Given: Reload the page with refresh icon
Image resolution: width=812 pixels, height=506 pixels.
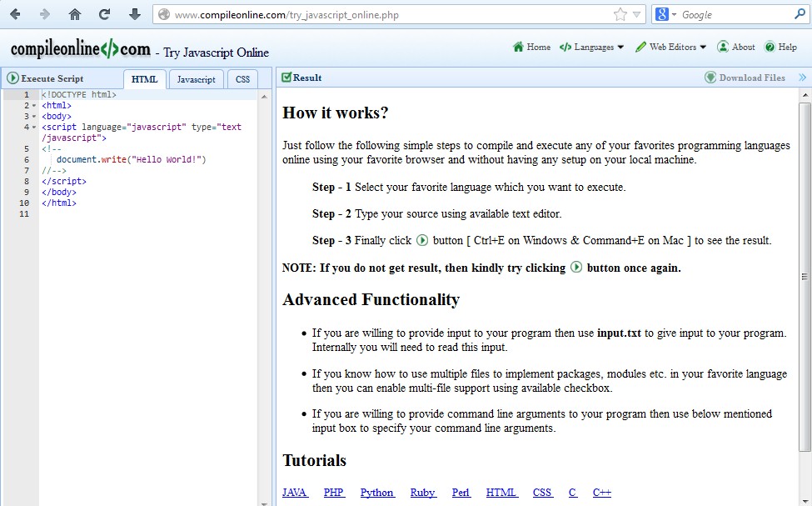Looking at the screenshot, I should tap(105, 14).
